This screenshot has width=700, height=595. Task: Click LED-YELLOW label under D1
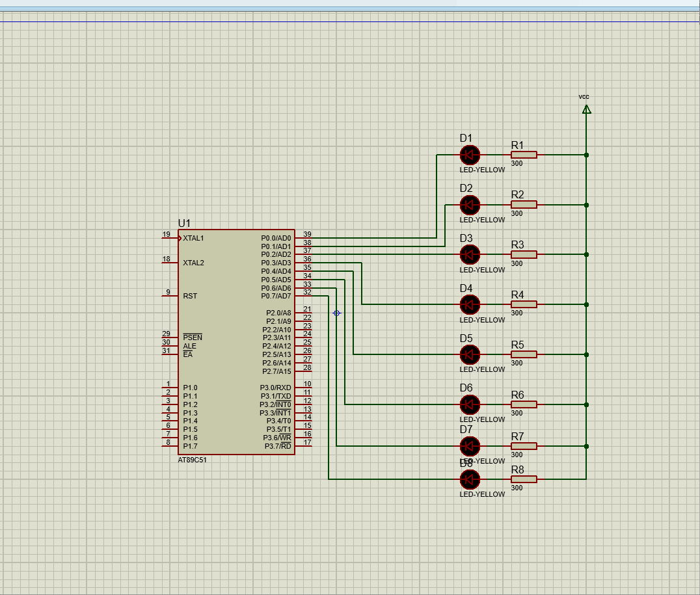point(482,170)
